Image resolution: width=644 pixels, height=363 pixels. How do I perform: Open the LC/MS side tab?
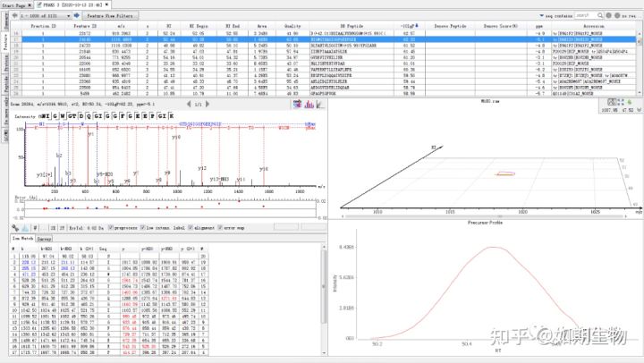(5, 136)
